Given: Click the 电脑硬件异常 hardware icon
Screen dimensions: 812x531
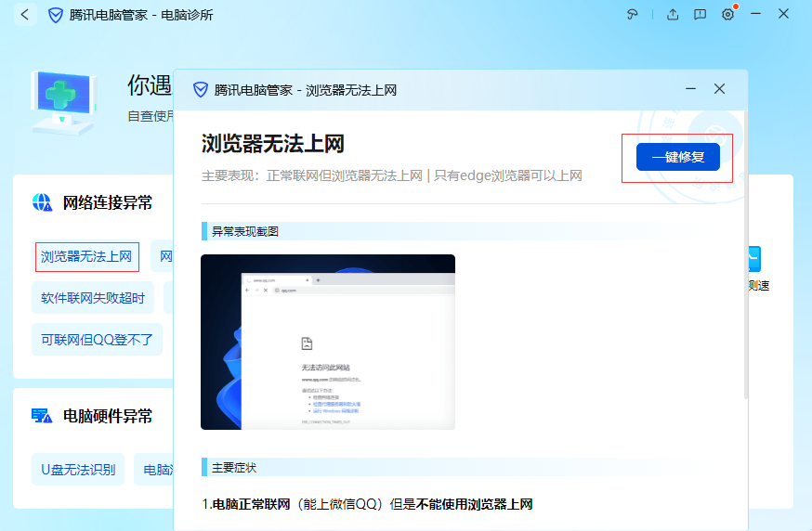Looking at the screenshot, I should click(x=42, y=416).
